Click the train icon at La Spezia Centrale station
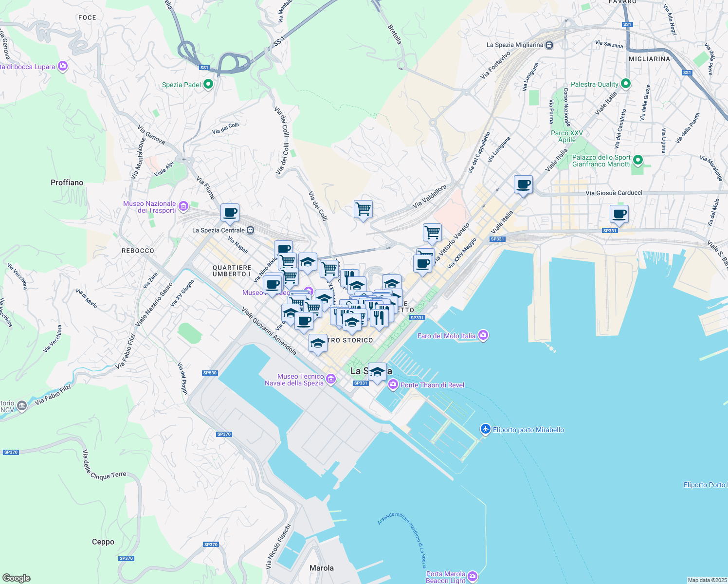Viewport: 728px width, 584px height. tap(250, 230)
